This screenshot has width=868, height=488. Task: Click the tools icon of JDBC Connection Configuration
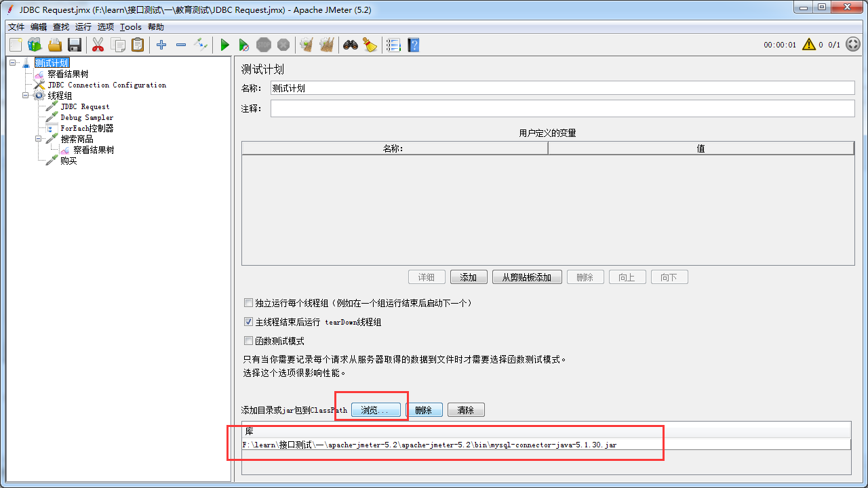(x=39, y=85)
